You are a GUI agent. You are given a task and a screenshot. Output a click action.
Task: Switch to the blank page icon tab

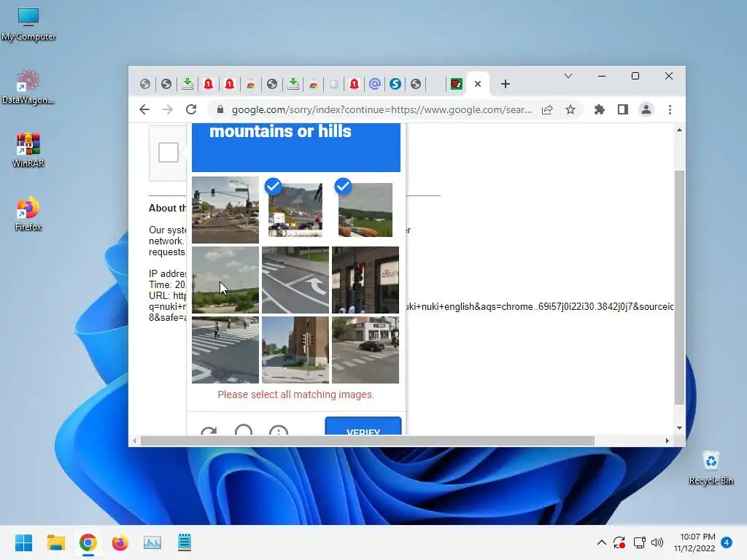334,85
